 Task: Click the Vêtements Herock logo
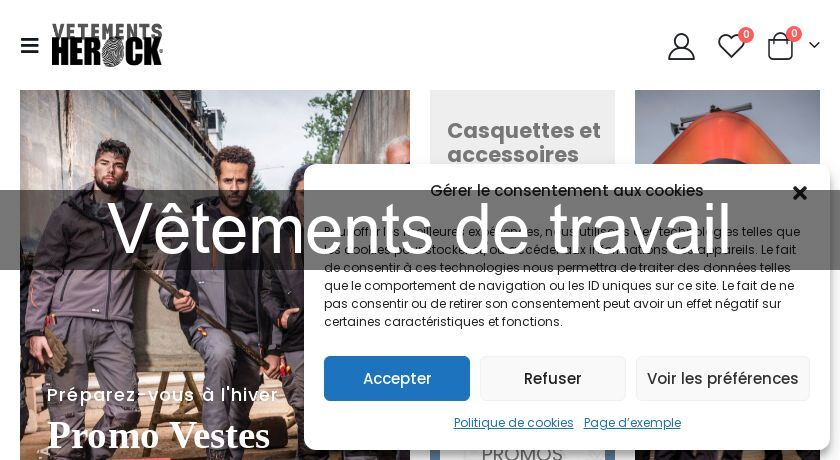(107, 45)
